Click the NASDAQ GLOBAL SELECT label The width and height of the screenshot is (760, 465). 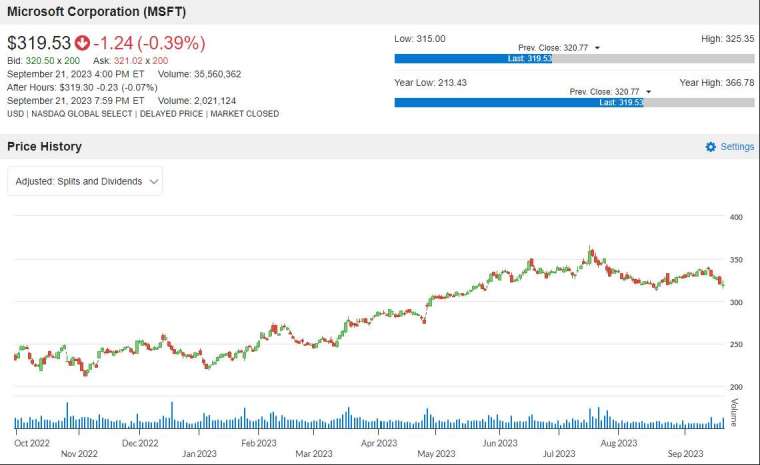(x=81, y=114)
